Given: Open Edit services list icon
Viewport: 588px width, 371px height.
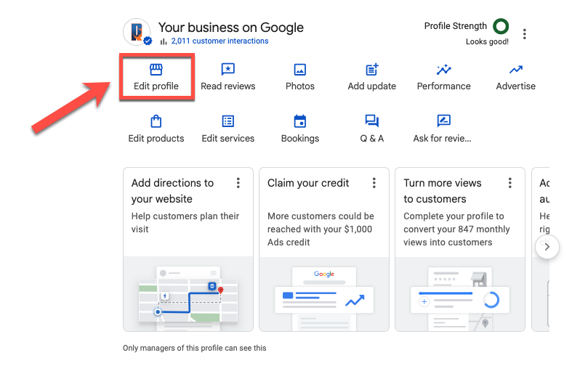Looking at the screenshot, I should 228,121.
